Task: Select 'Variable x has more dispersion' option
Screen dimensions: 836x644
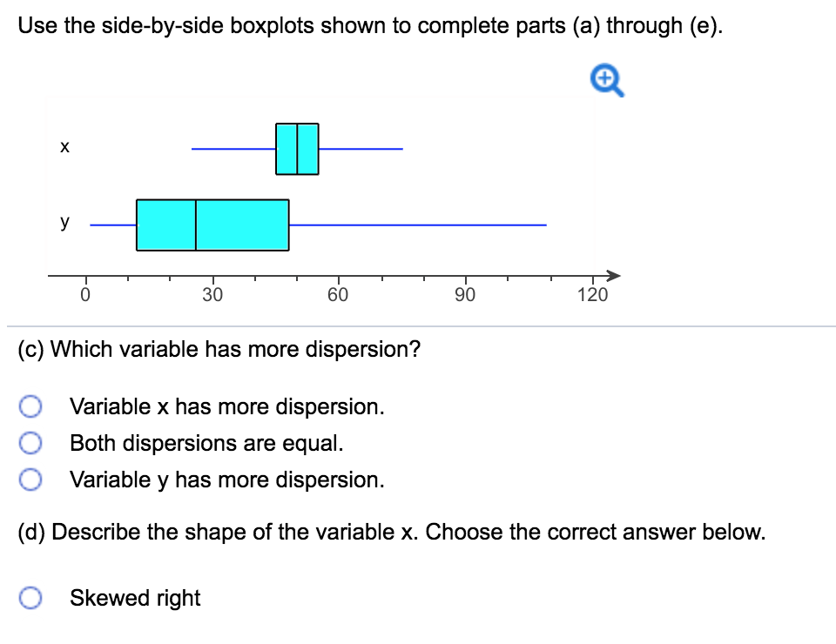Action: click(x=31, y=406)
